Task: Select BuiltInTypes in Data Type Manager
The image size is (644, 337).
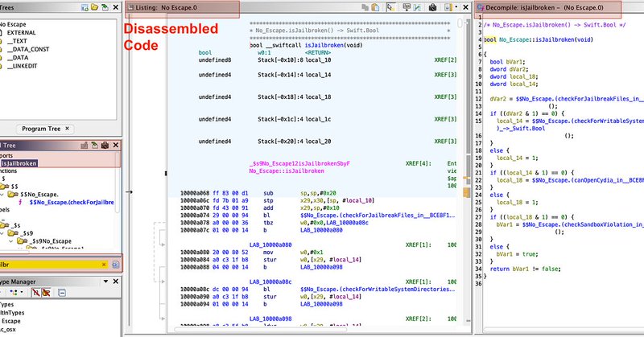Action: (x=11, y=313)
